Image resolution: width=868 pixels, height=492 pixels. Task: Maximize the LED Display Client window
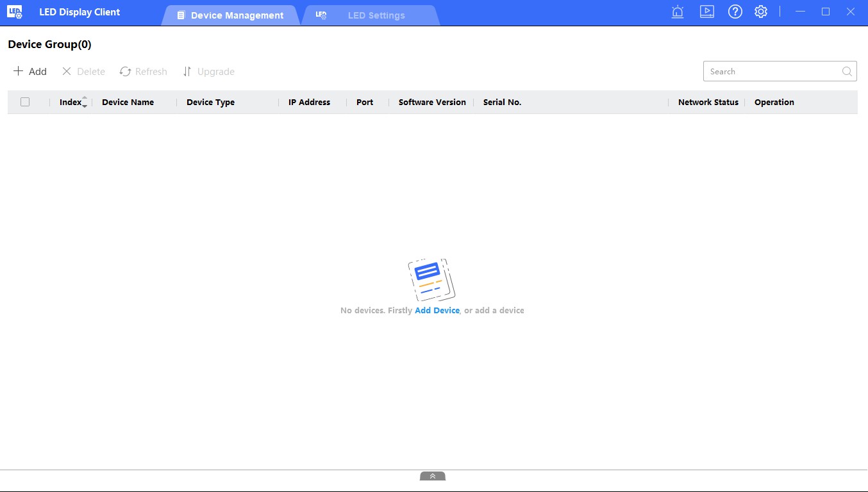point(826,12)
